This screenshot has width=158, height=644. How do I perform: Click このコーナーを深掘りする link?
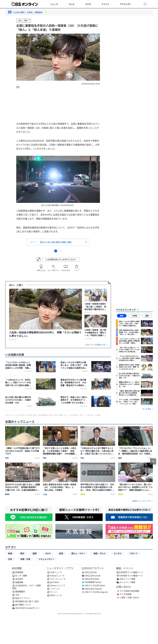[x=96, y=344]
